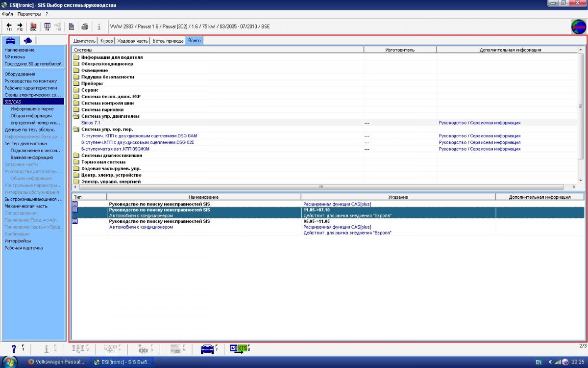The width and height of the screenshot is (588, 368).
Task: Click the F2 info icon at bottom
Action: coord(47,349)
